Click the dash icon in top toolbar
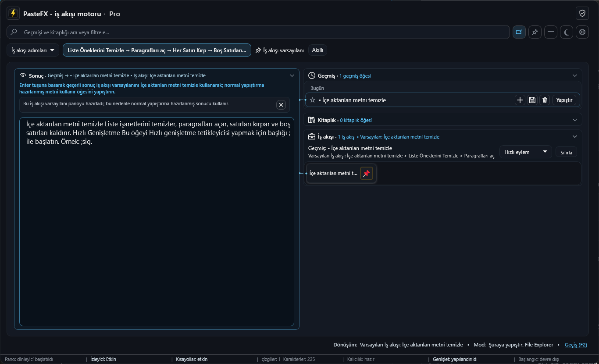 pos(551,32)
